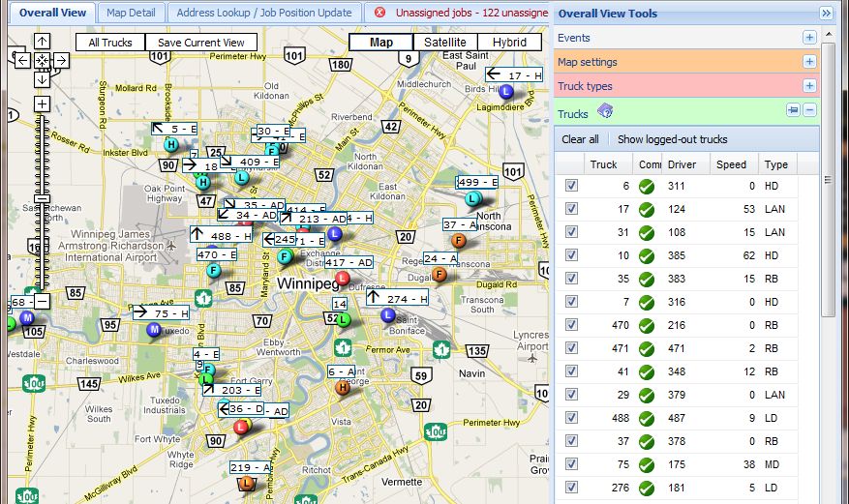Expand the Truck types section
Viewport: 849px width, 504px height.
809,86
